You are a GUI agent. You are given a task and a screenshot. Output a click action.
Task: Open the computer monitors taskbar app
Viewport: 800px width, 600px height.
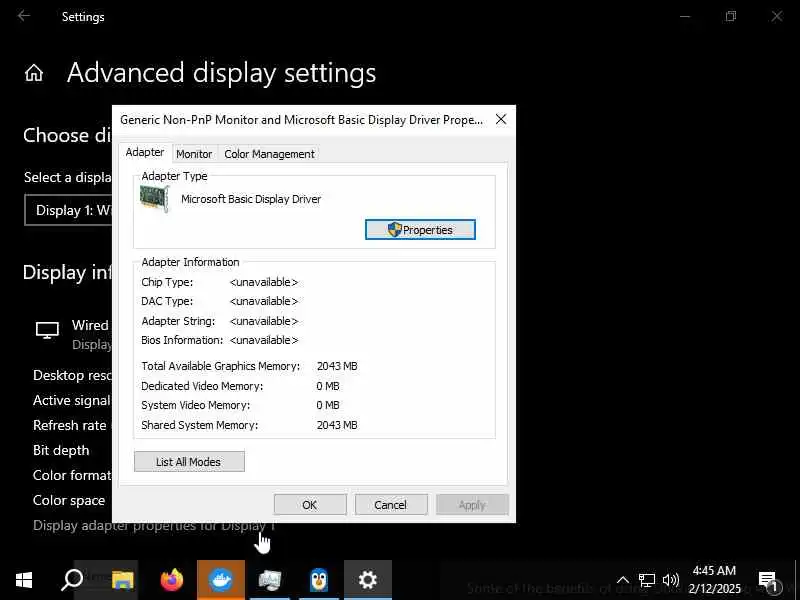(x=270, y=580)
